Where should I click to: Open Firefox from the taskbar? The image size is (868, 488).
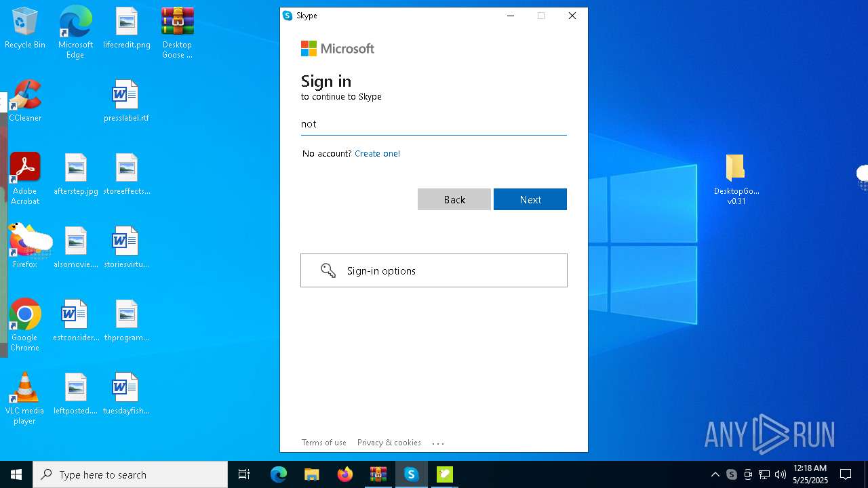[x=345, y=474]
